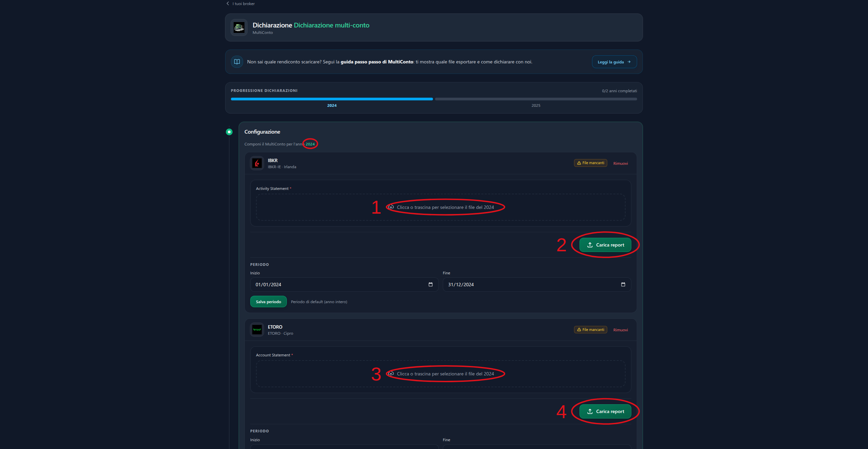Click the ETORO broker logo icon
This screenshot has height=449, width=868.
(257, 330)
